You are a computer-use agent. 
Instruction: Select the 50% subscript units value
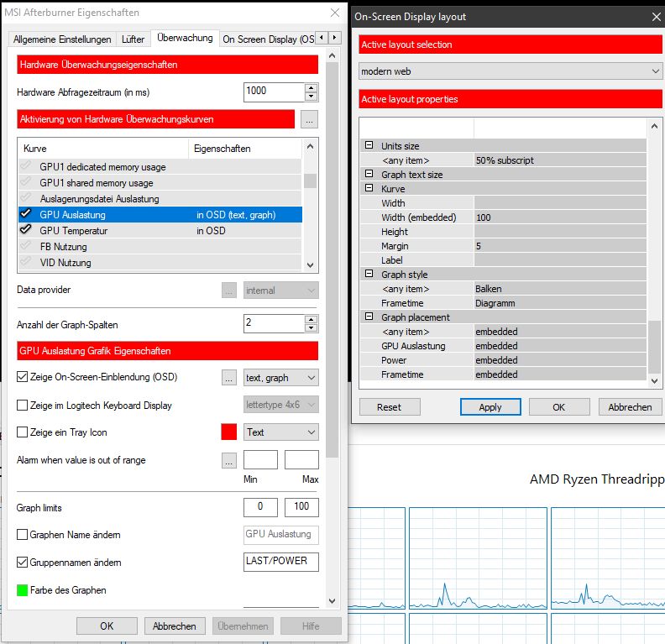click(x=560, y=160)
